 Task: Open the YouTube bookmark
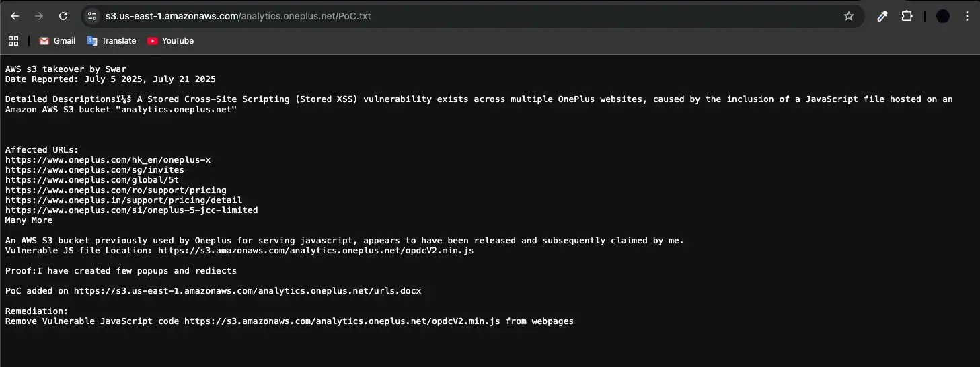(171, 41)
